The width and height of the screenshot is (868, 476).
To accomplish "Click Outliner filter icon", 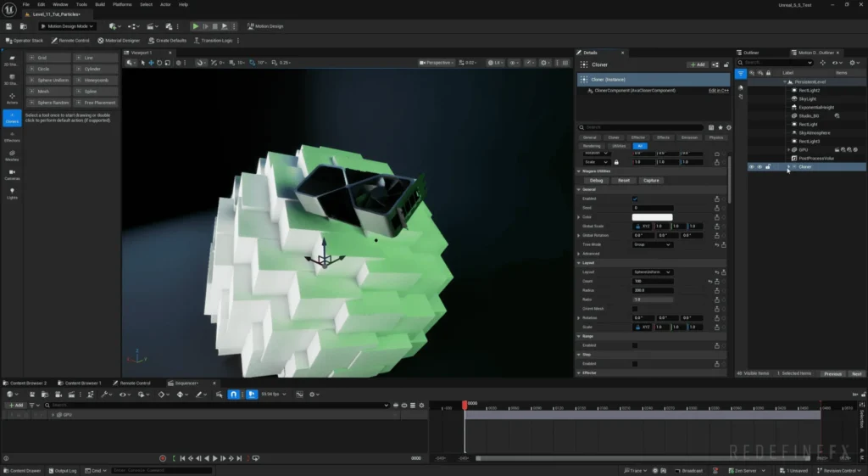I will click(x=741, y=73).
